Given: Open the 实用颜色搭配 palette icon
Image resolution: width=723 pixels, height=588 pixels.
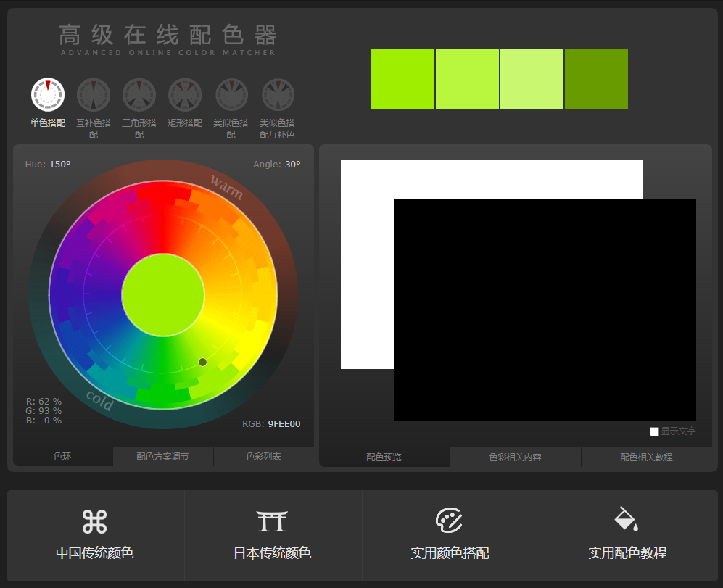Looking at the screenshot, I should 449,520.
